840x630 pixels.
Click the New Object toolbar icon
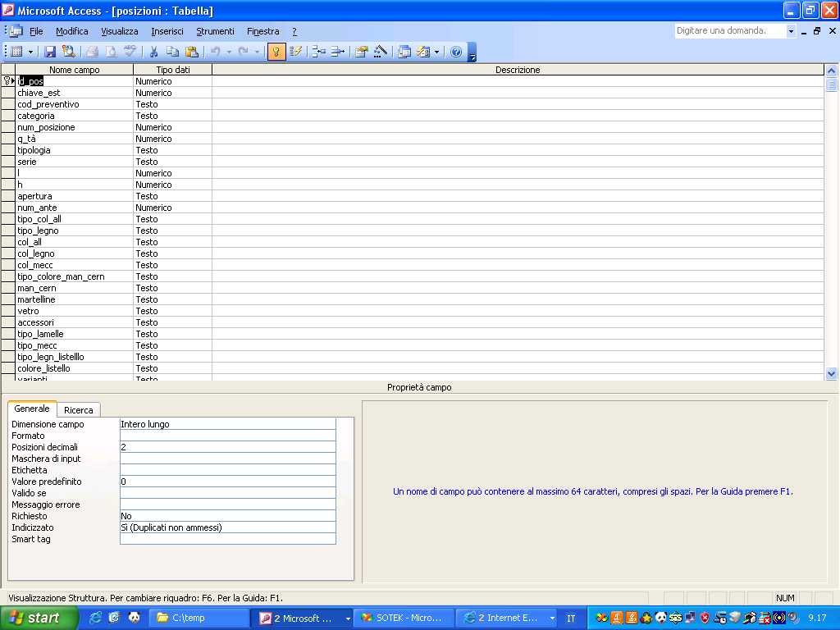[423, 52]
